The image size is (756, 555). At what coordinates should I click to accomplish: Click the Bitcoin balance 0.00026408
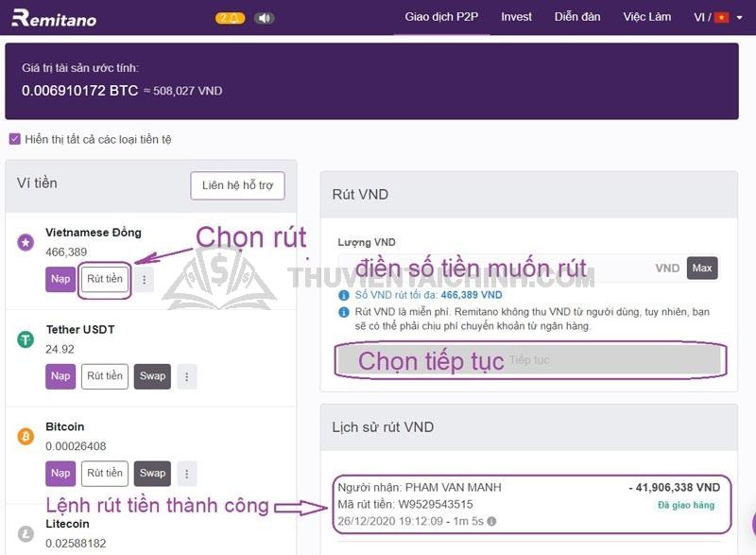[x=76, y=446]
